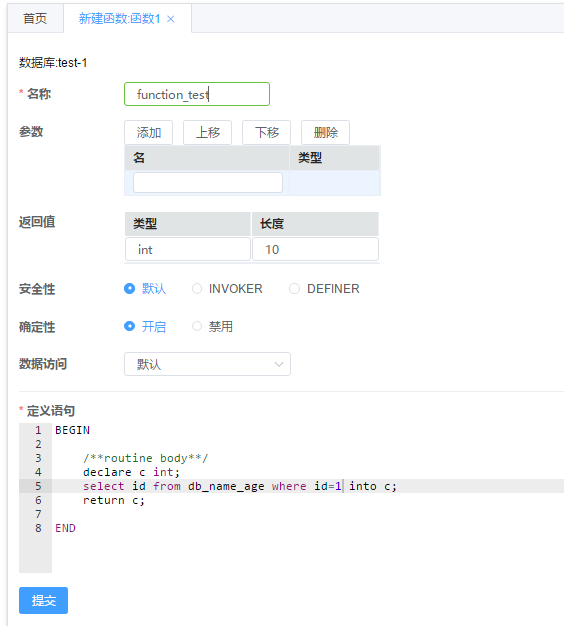Click the empty parameter name field

(x=208, y=182)
